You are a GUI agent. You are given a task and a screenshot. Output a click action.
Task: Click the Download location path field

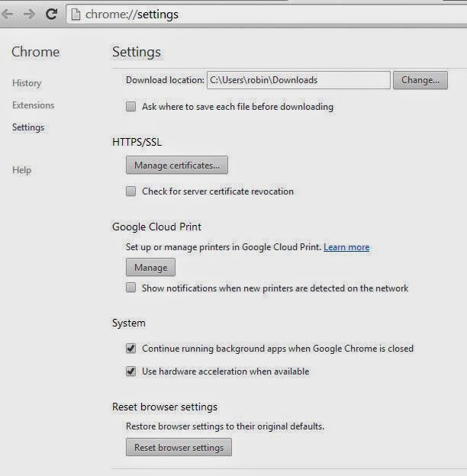tap(298, 80)
